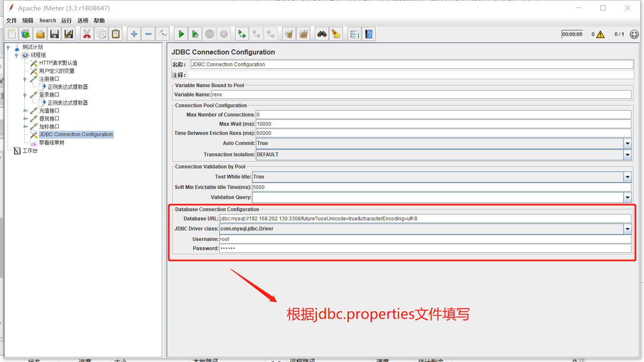Click the 名称 name input field

pos(412,65)
